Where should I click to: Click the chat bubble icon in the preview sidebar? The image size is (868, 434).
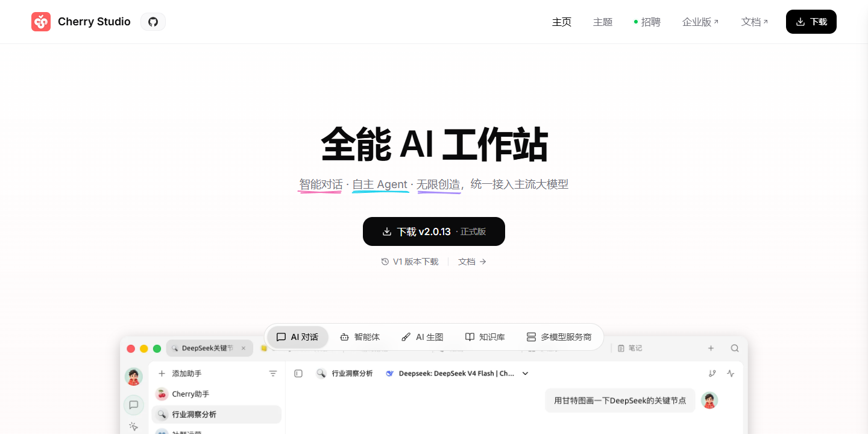(134, 405)
